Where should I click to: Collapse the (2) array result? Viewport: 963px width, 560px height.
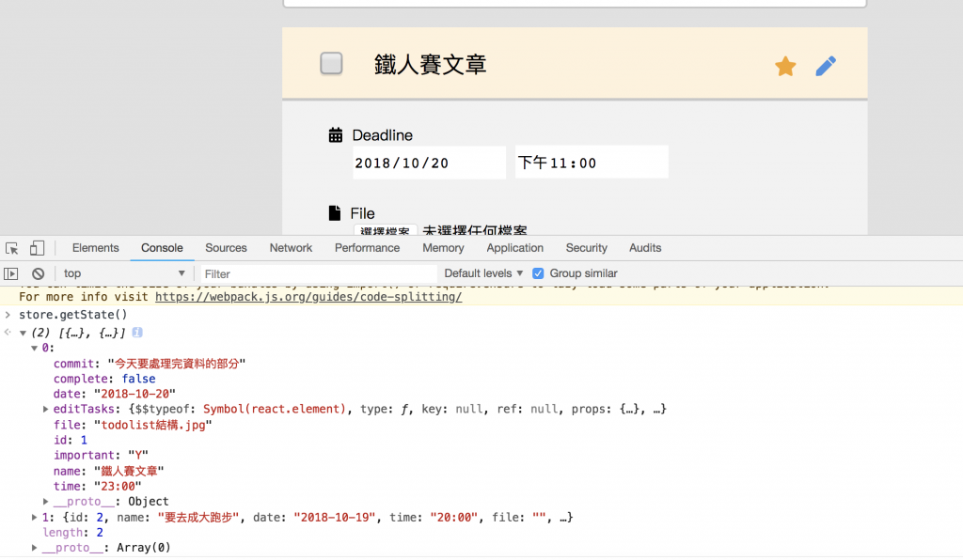[x=23, y=333]
